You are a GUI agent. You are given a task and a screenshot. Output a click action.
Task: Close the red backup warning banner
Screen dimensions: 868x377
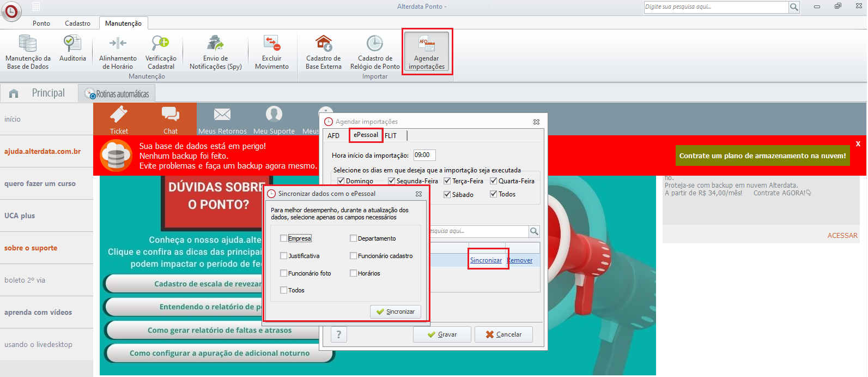coord(858,144)
